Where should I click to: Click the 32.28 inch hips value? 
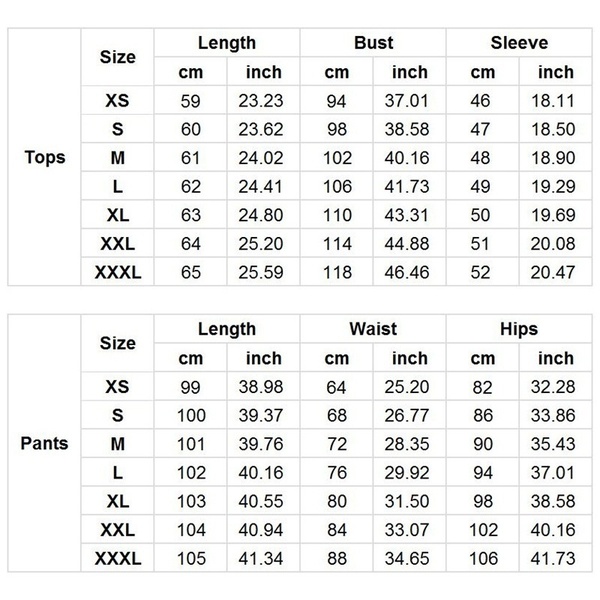tap(556, 386)
